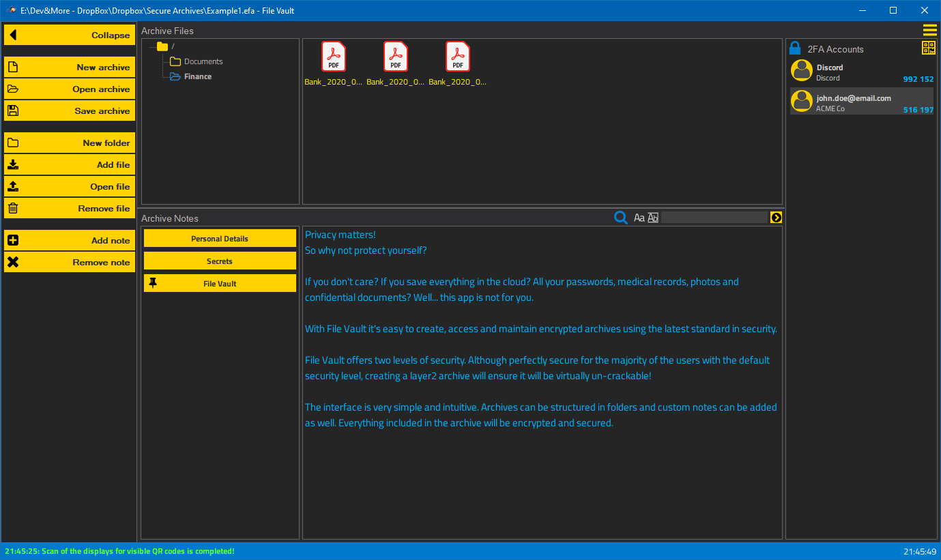941x560 pixels.
Task: Select the john.doe@email.com 2FA account
Action: coord(862,101)
